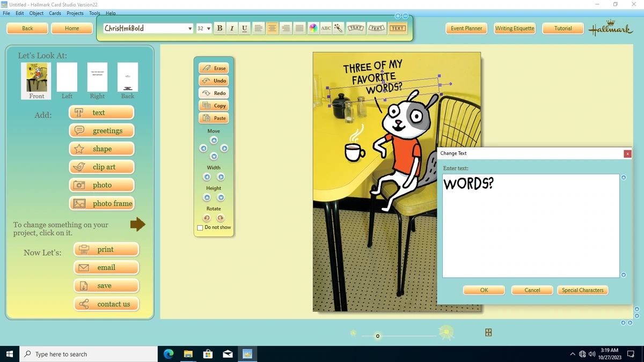Click into the Enter text field
This screenshot has width=644, height=362.
tap(531, 226)
